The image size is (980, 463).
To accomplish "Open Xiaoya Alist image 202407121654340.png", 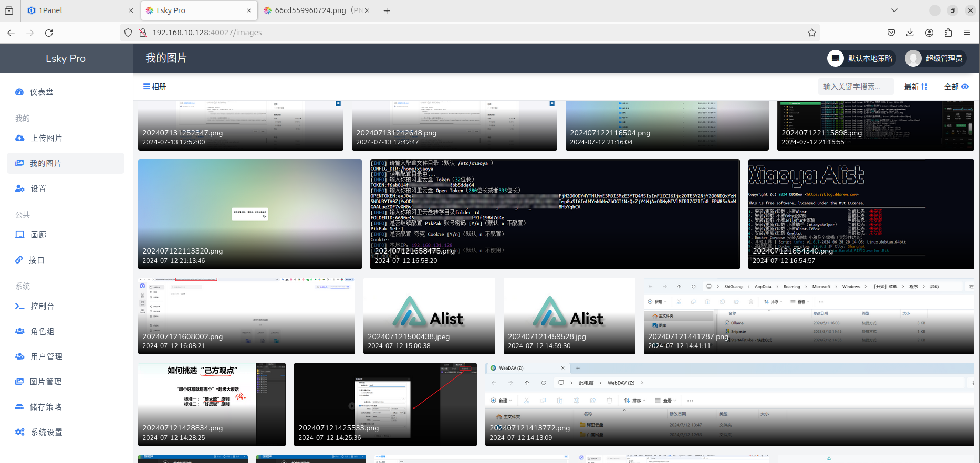I will [x=861, y=214].
